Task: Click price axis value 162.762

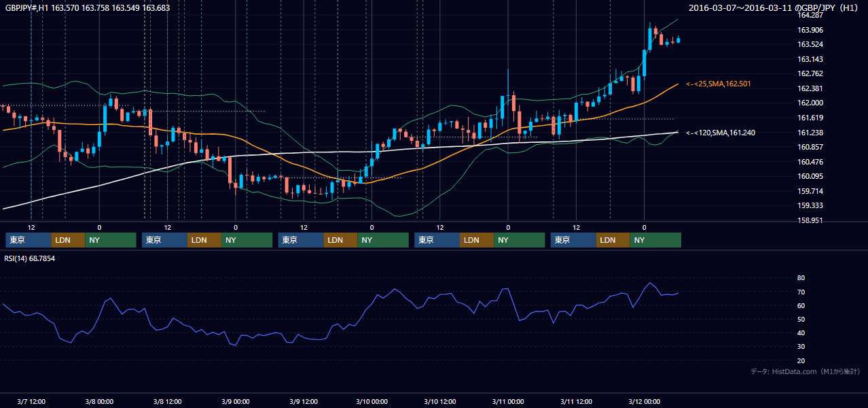Action: point(810,74)
